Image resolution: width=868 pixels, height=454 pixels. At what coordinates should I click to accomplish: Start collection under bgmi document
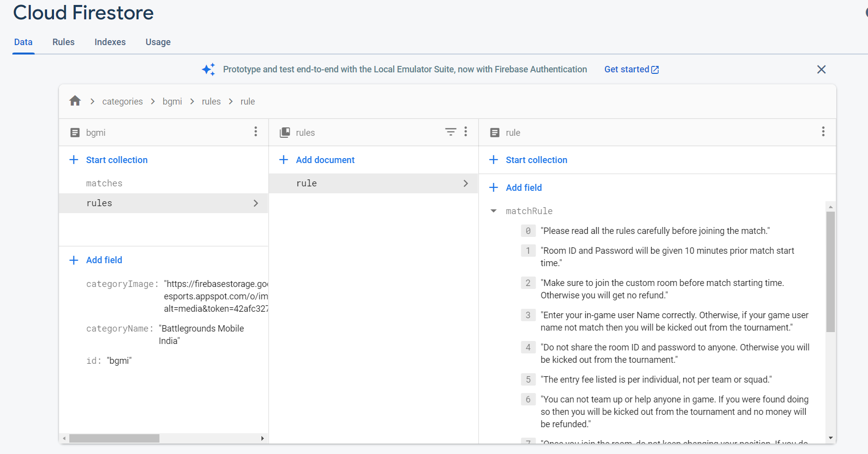pos(117,160)
